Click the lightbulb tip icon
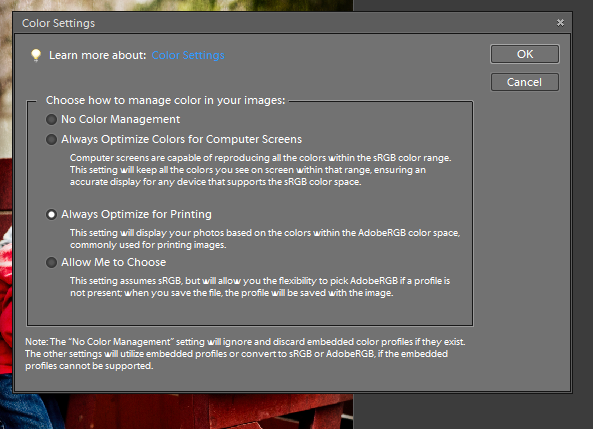Viewport: 593px width, 429px height. click(x=36, y=55)
